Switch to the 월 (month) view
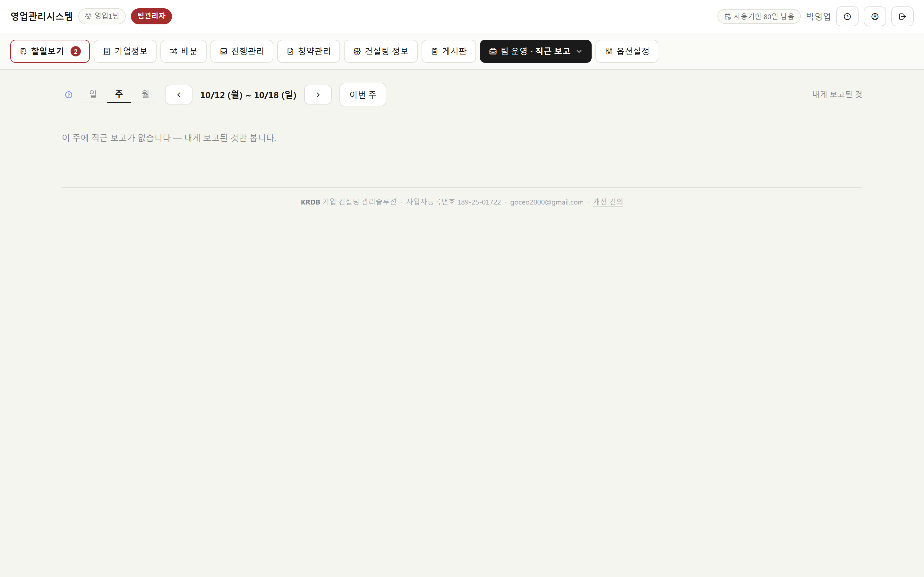The width and height of the screenshot is (924, 577). (145, 94)
